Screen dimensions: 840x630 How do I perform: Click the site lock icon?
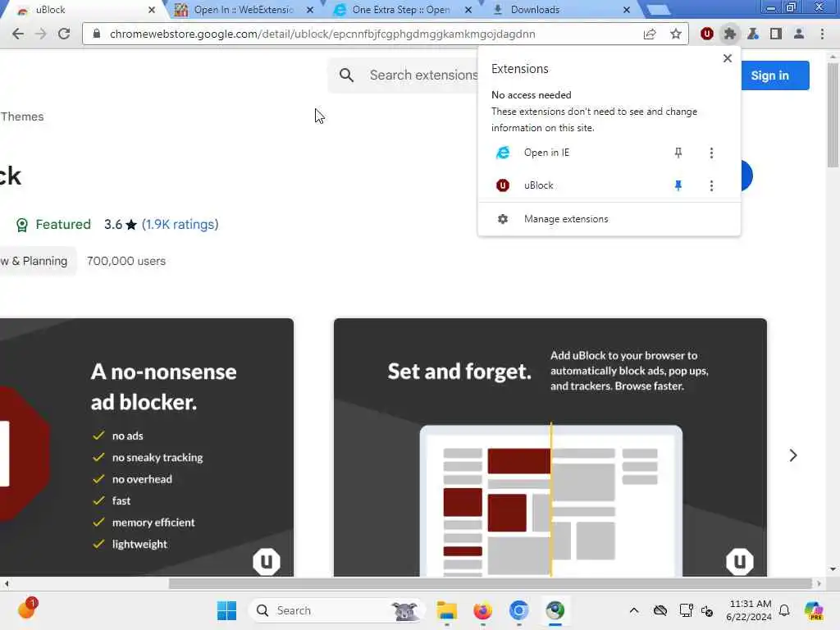coord(97,34)
